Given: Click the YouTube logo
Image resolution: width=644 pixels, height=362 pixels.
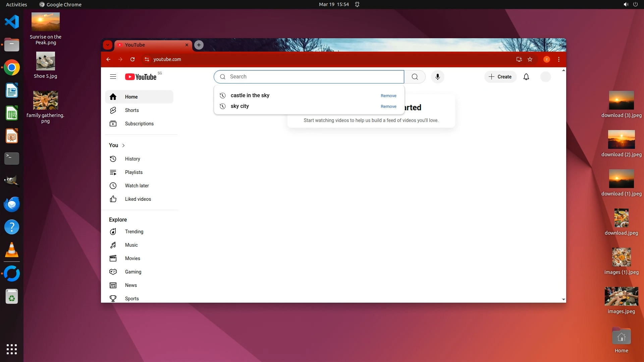Looking at the screenshot, I should pos(141,77).
